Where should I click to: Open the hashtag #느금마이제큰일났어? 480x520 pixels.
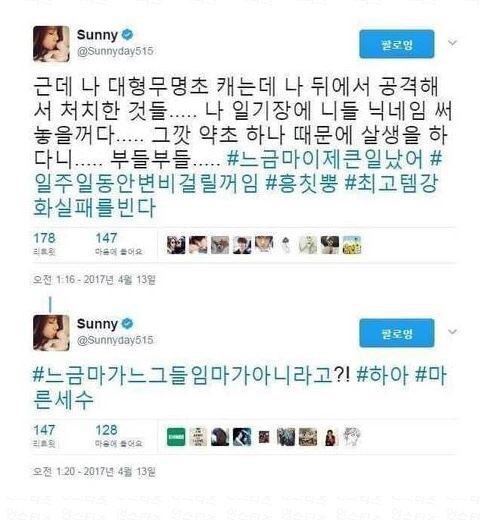pyautogui.click(x=325, y=159)
